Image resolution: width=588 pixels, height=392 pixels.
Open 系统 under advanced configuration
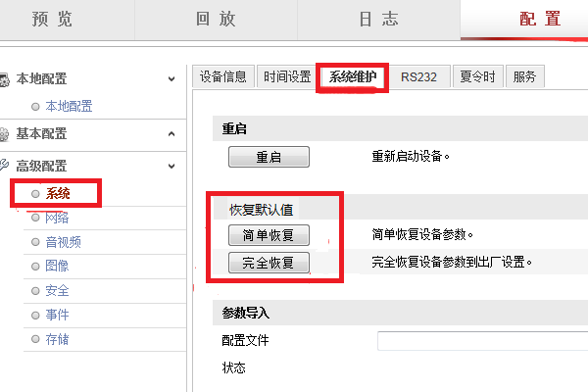click(58, 193)
